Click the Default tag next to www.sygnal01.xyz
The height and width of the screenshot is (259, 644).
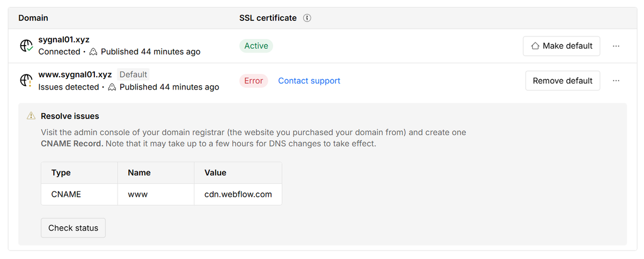coord(133,75)
